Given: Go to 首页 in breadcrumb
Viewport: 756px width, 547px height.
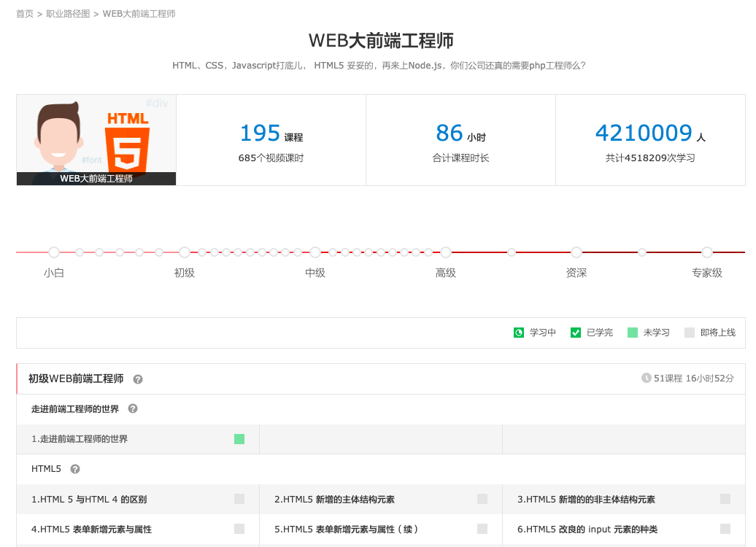Looking at the screenshot, I should (x=25, y=14).
